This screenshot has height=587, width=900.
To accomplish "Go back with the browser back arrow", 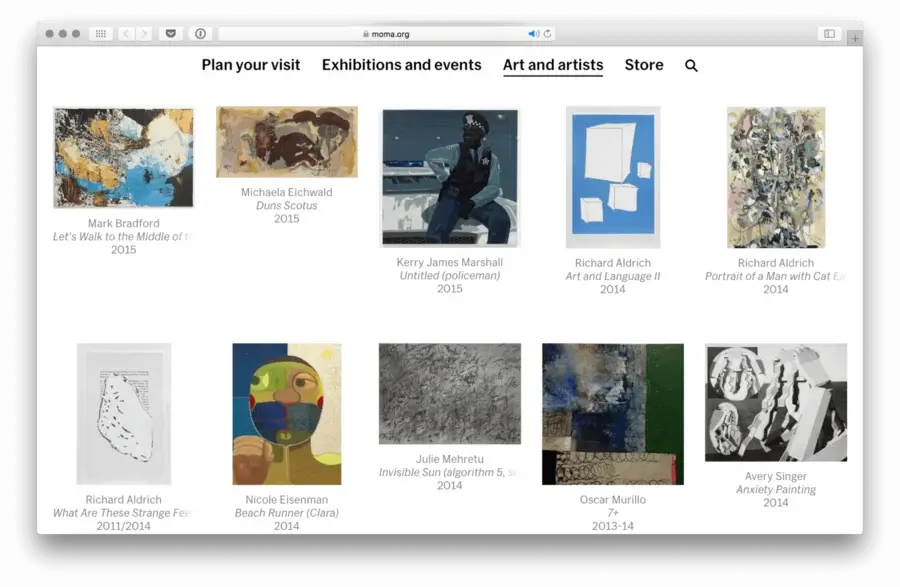I will pyautogui.click(x=126, y=34).
